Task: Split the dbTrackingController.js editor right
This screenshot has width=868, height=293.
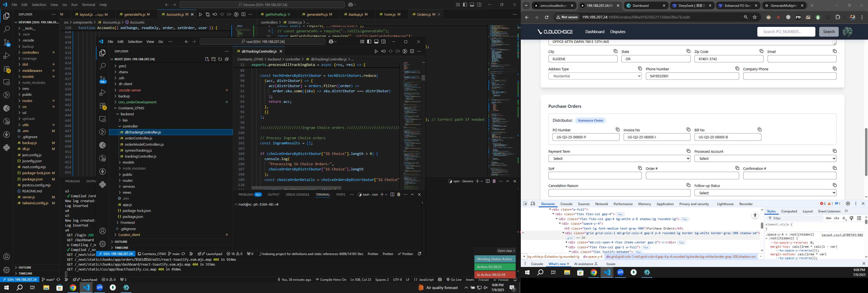Action: [x=412, y=51]
